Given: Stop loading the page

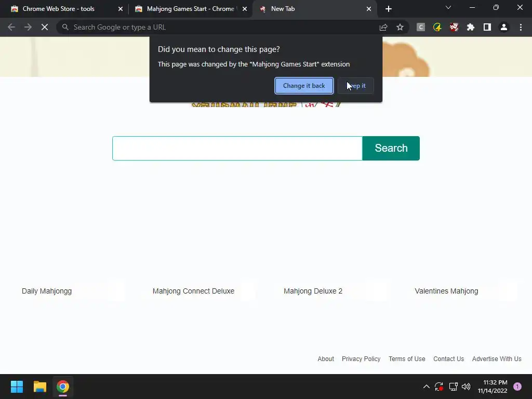Looking at the screenshot, I should point(45,27).
